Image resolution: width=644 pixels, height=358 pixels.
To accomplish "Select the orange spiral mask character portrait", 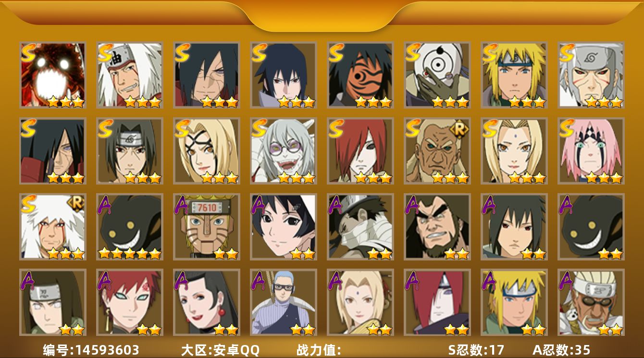I will pos(360,75).
